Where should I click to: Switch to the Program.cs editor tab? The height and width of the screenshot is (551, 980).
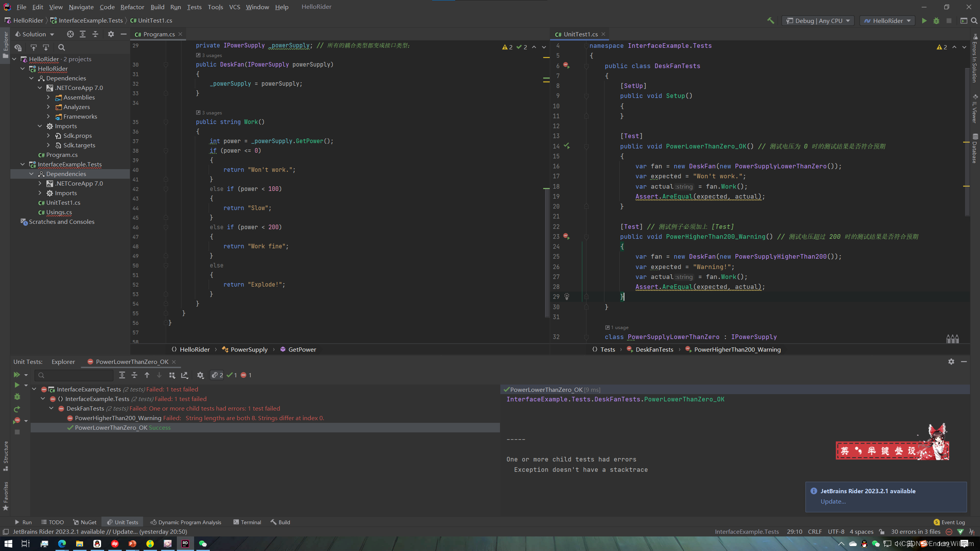[x=158, y=34]
